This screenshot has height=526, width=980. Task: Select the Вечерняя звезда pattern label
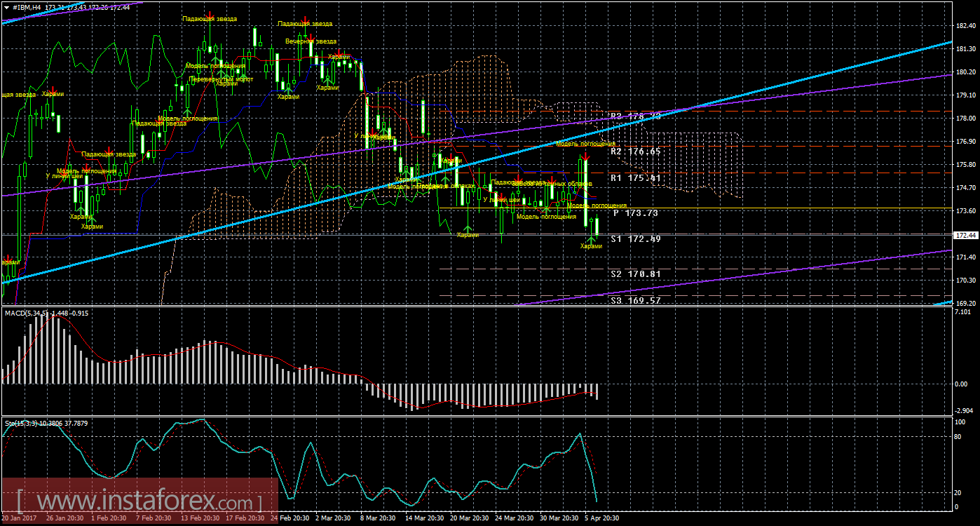[x=311, y=41]
